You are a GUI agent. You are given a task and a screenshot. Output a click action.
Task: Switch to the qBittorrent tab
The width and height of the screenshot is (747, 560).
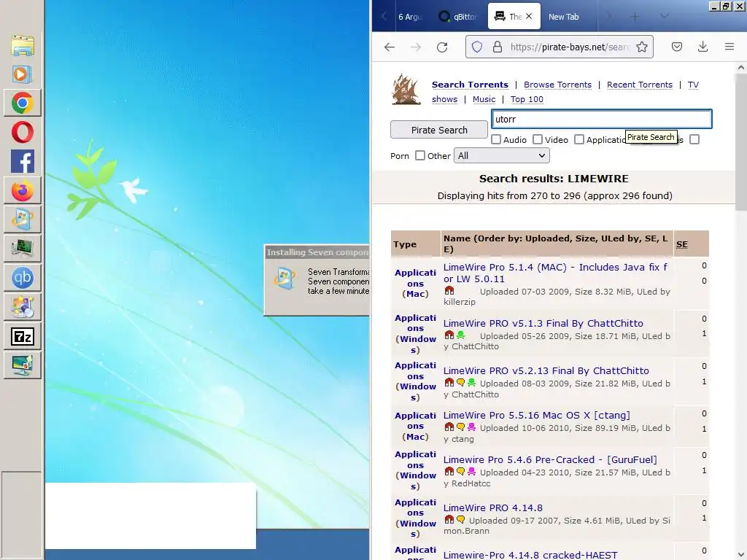[458, 17]
